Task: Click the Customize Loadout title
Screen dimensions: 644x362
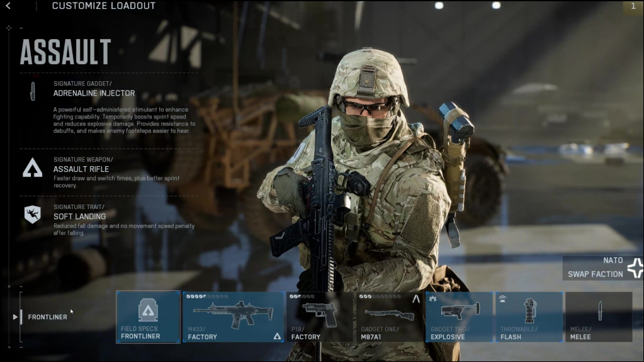Action: click(103, 6)
